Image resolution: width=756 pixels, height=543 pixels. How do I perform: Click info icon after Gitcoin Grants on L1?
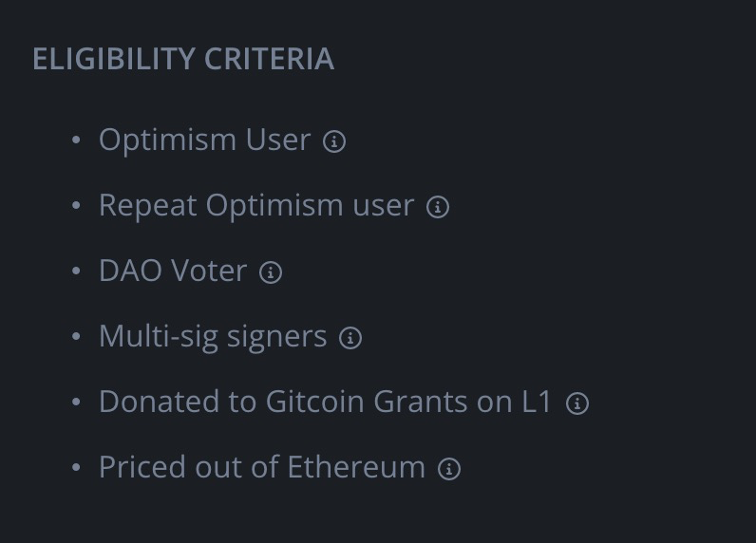tap(577, 403)
